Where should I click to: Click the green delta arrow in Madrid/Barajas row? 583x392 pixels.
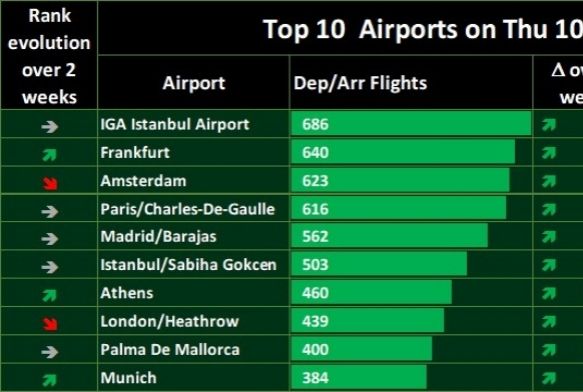click(549, 237)
